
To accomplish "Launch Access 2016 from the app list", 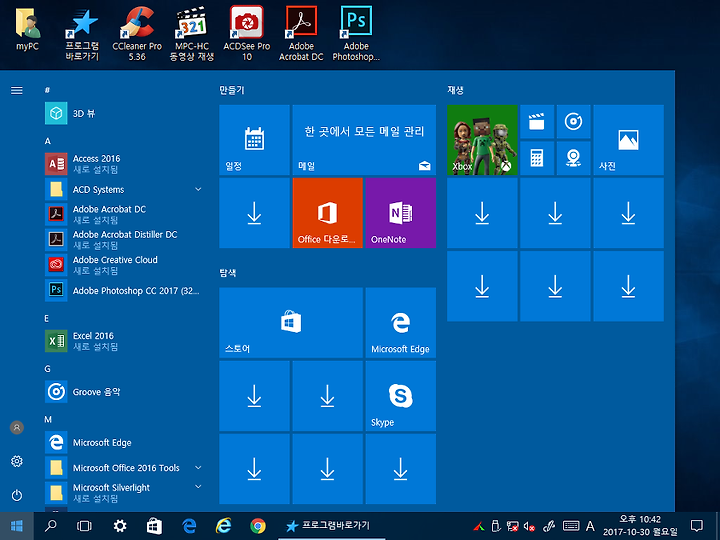I will click(x=124, y=164).
